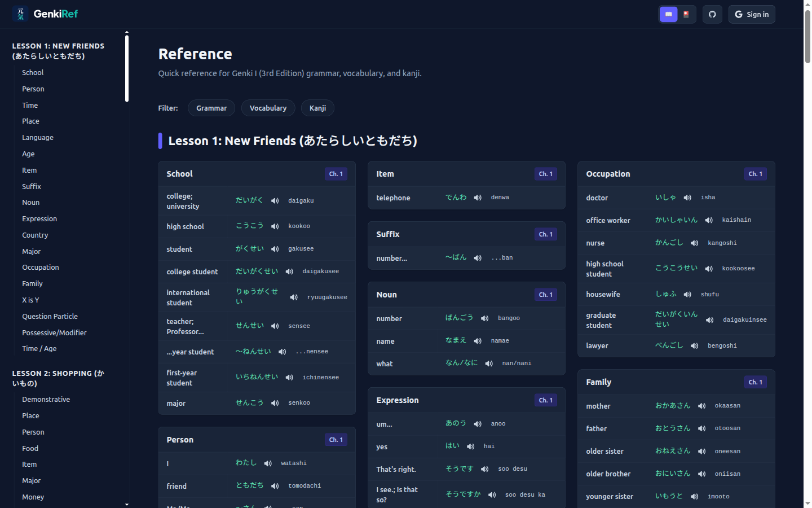The image size is (812, 508).
Task: Play audio for senkoo
Action: pyautogui.click(x=275, y=403)
